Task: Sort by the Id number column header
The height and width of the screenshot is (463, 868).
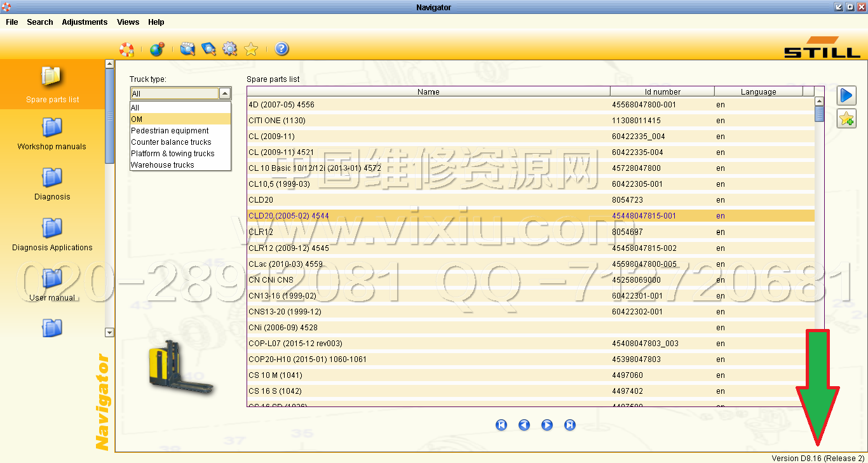Action: [x=662, y=91]
